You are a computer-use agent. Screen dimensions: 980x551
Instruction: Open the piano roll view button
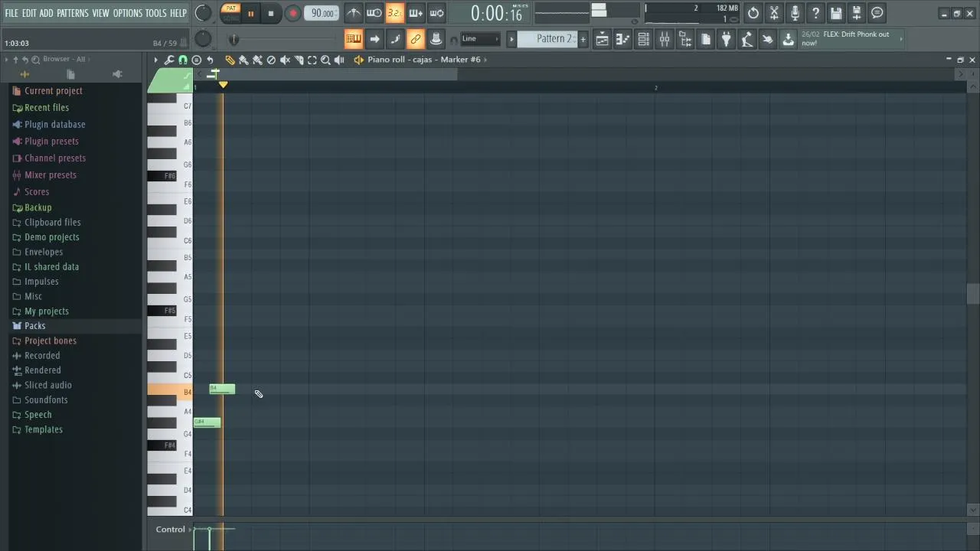[623, 40]
